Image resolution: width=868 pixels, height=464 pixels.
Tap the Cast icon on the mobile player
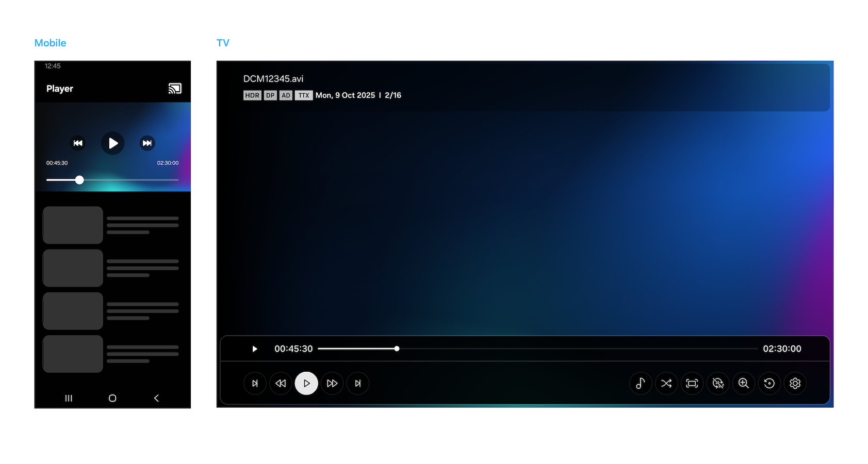pyautogui.click(x=175, y=88)
